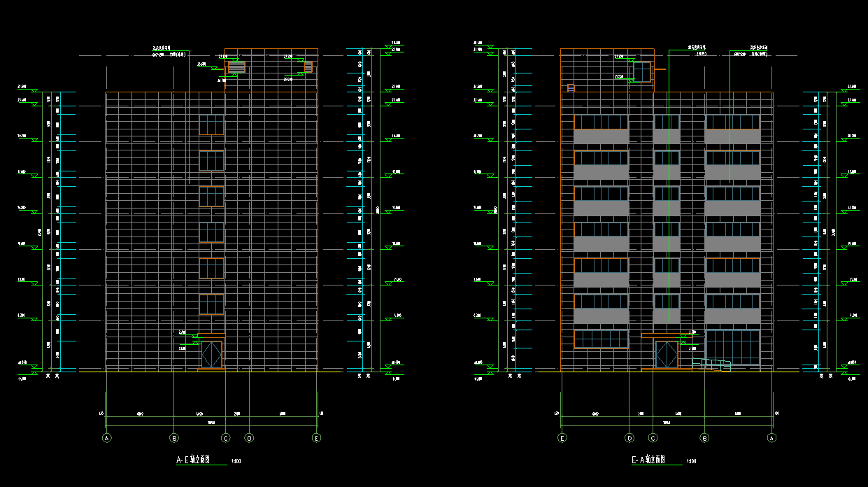Select axis bubble B in right elevation
The height and width of the screenshot is (487, 868).
pos(704,438)
